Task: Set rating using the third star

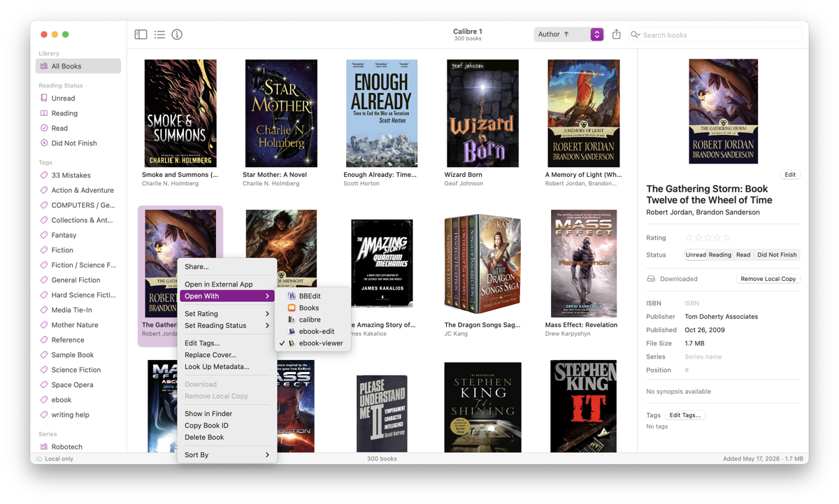Action: [x=708, y=238]
